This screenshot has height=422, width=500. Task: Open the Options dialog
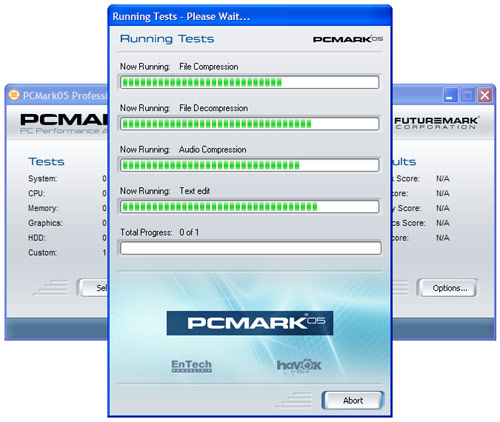449,288
